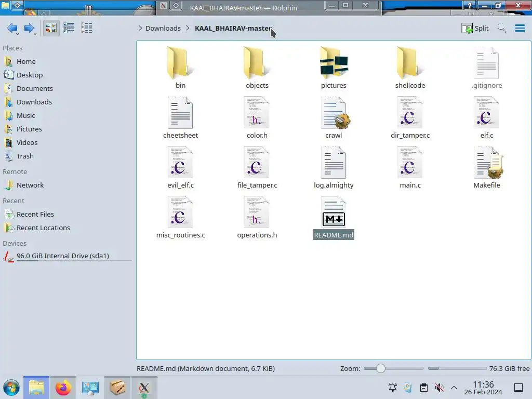Open the package box taskbar app

[x=117, y=388]
